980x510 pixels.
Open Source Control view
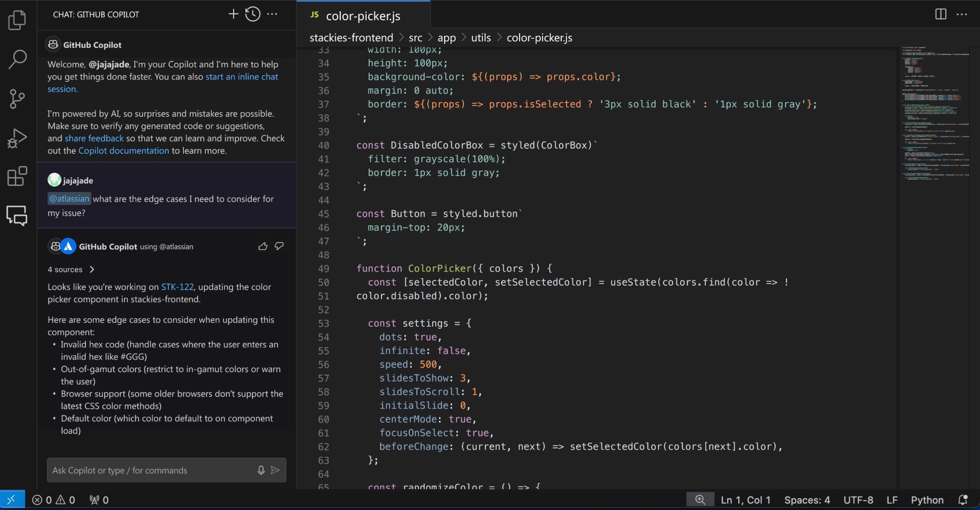(x=17, y=98)
